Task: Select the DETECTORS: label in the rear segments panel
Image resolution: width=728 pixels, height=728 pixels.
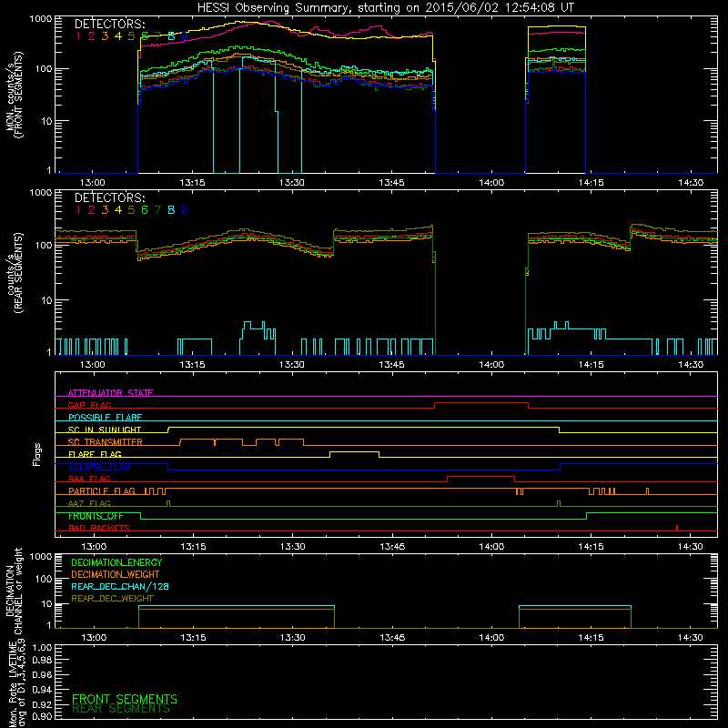Action: pos(109,197)
